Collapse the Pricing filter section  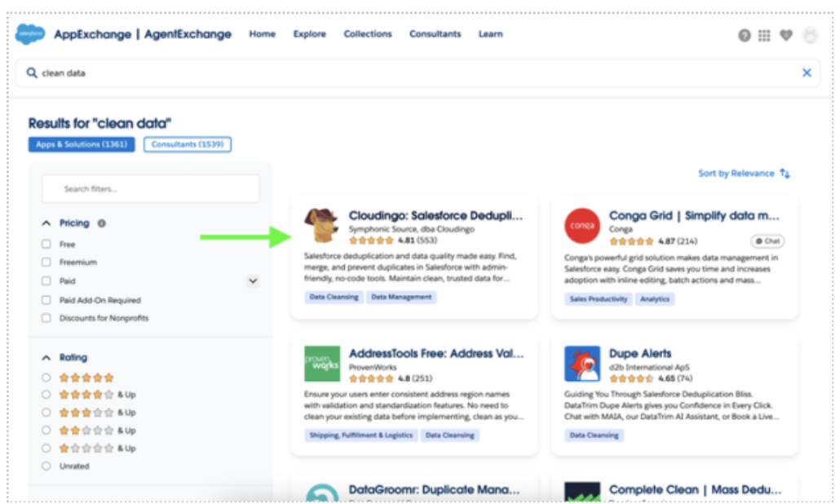coord(46,223)
